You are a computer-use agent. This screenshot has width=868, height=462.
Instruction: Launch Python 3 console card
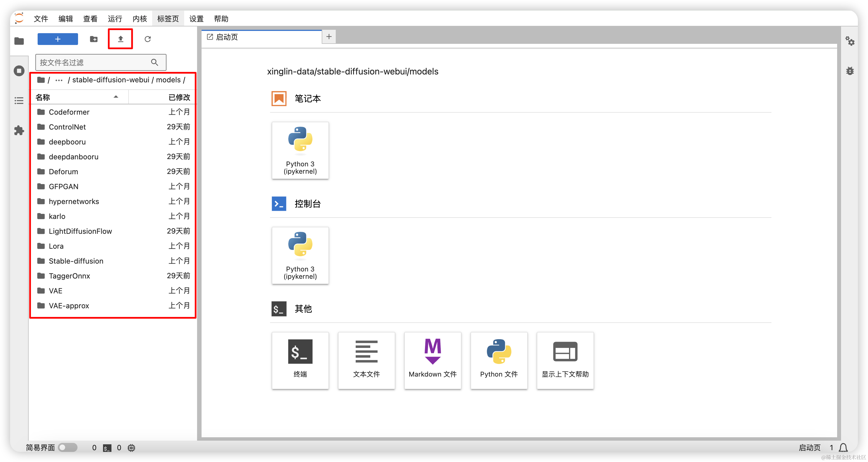300,256
